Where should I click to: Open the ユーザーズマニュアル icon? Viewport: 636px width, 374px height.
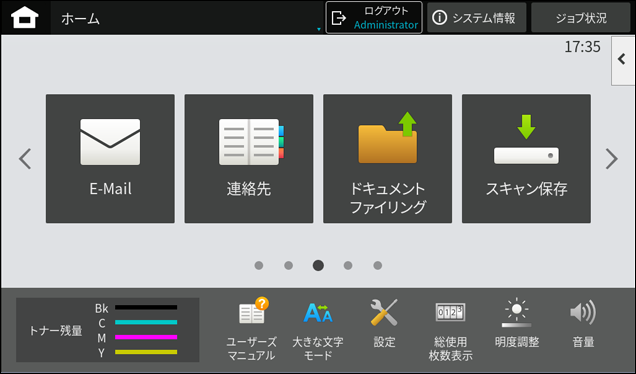coord(251,329)
